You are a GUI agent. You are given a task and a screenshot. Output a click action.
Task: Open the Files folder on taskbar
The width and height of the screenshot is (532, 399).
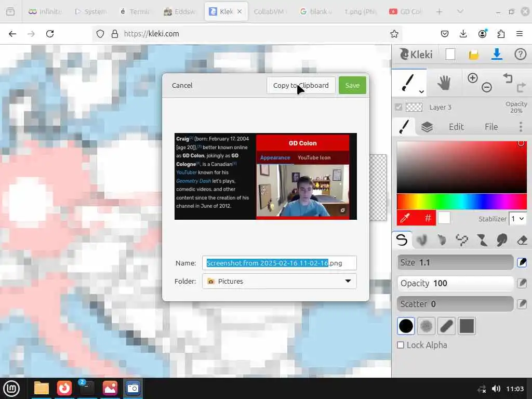[42, 388]
